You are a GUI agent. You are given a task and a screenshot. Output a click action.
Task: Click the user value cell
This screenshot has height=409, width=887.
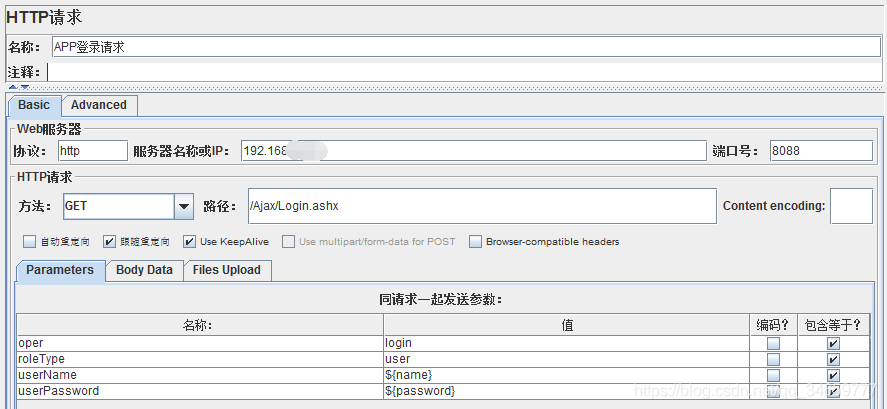pos(567,359)
